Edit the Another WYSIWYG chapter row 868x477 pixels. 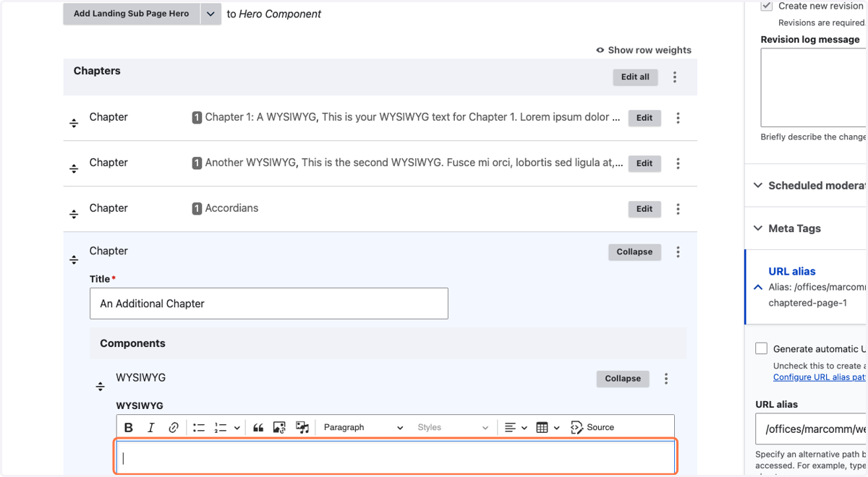(644, 163)
